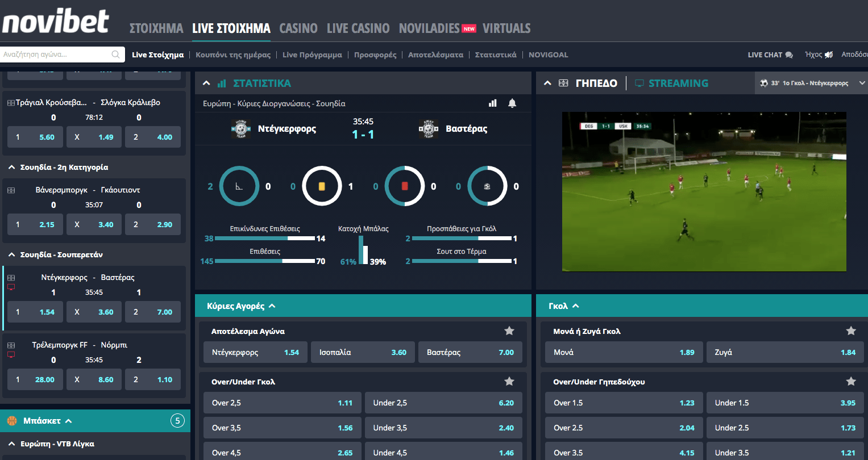Open the NOVILADIES tab

(x=429, y=28)
